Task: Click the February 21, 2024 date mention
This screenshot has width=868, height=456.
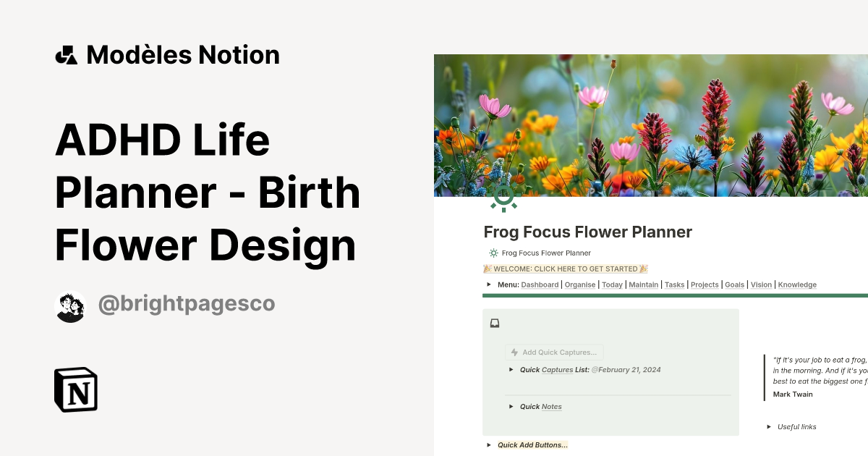Action: [x=626, y=370]
